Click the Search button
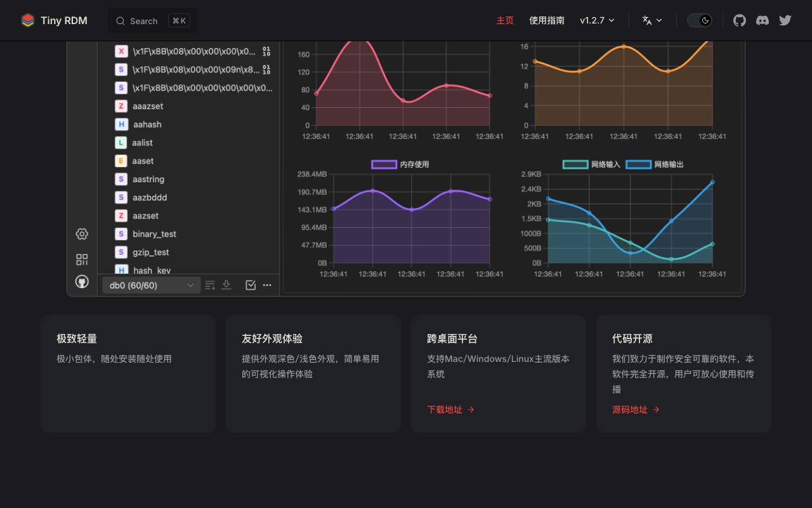This screenshot has width=812, height=508. [x=152, y=21]
